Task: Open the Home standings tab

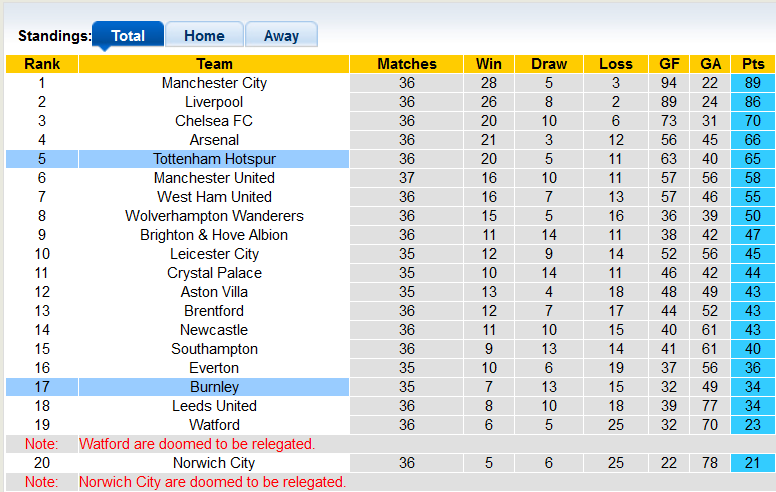Action: coord(204,35)
